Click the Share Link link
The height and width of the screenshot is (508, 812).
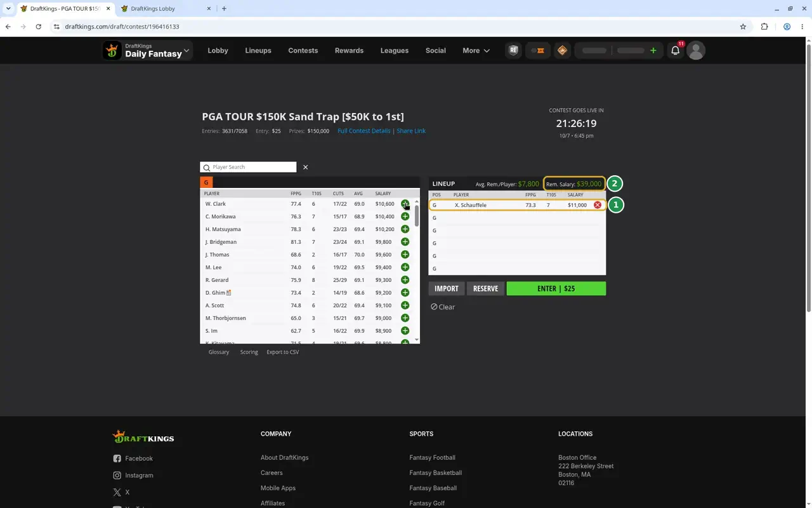pyautogui.click(x=411, y=131)
